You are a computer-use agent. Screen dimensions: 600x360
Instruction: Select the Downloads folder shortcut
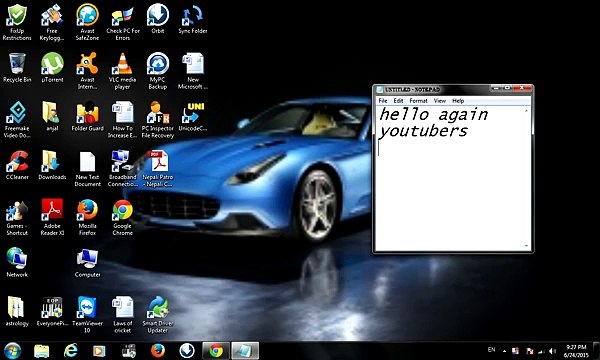tap(52, 165)
